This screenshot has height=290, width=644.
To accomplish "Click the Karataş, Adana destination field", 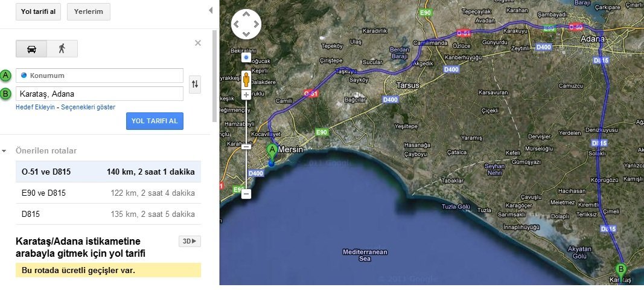I will (100, 94).
